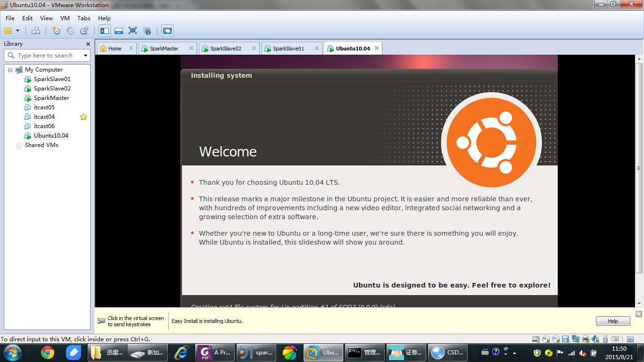Close the SparkSlave02 tab
Image resolution: width=644 pixels, height=362 pixels.
pyautogui.click(x=254, y=48)
